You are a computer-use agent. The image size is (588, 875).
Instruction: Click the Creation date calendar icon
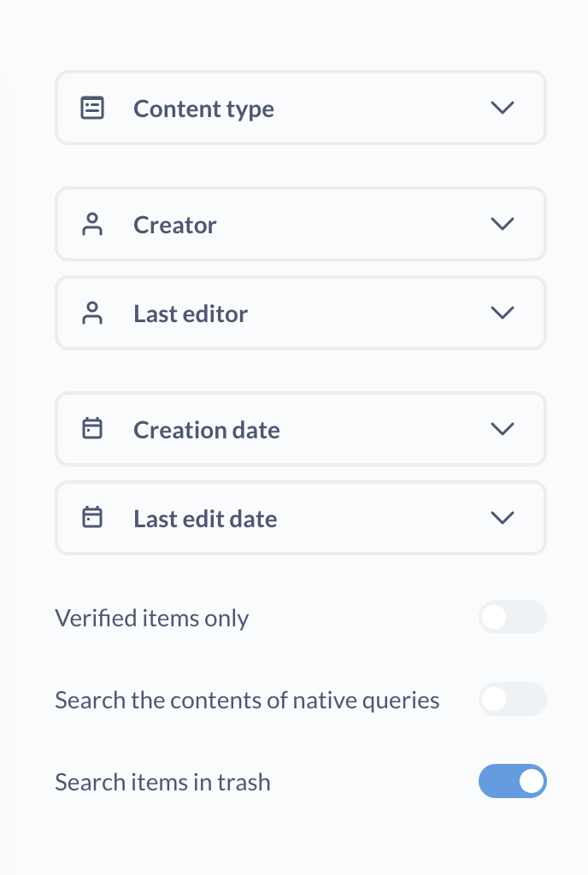click(92, 429)
